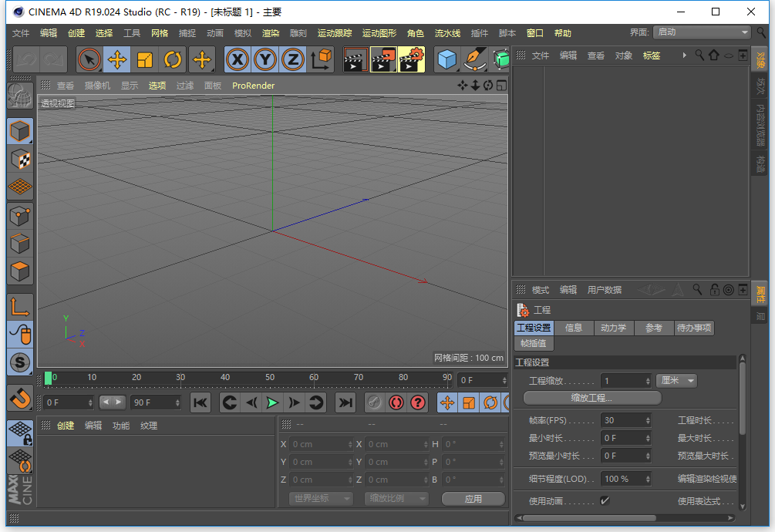Open the 运动图形 main menu

pos(379,33)
